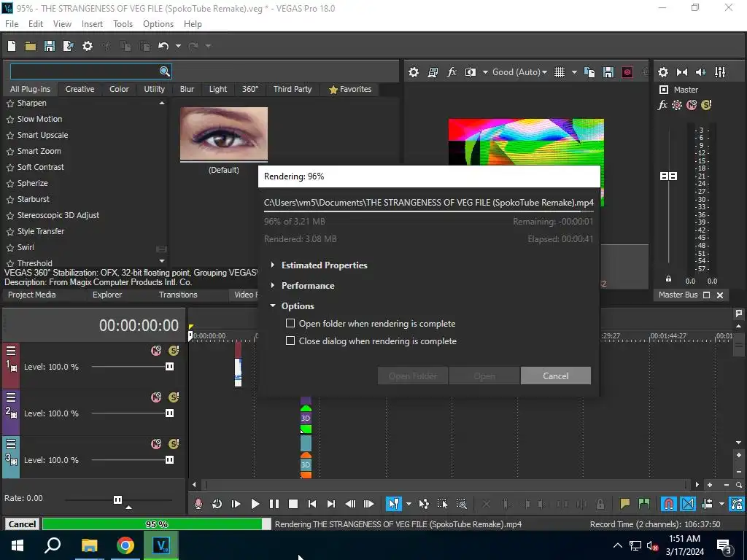This screenshot has height=560, width=747.
Task: Toggle track 1 solo icon
Action: point(174,351)
